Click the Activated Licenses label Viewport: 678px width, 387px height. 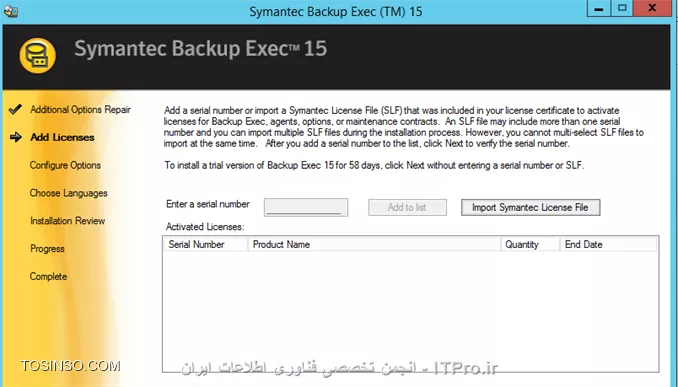pos(205,227)
